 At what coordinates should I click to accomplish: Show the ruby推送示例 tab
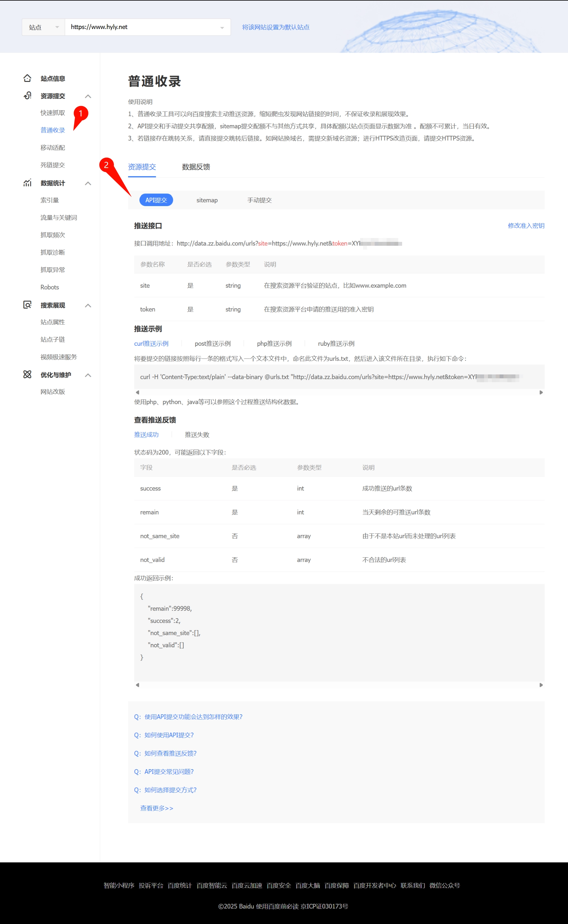[336, 344]
